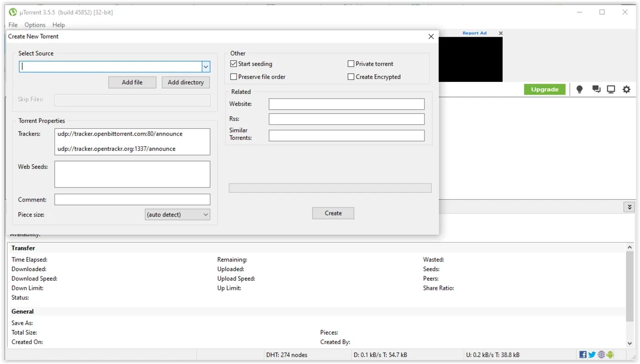The image size is (640, 364).
Task: Click the Twitter bird icon in status bar
Action: tap(592, 355)
